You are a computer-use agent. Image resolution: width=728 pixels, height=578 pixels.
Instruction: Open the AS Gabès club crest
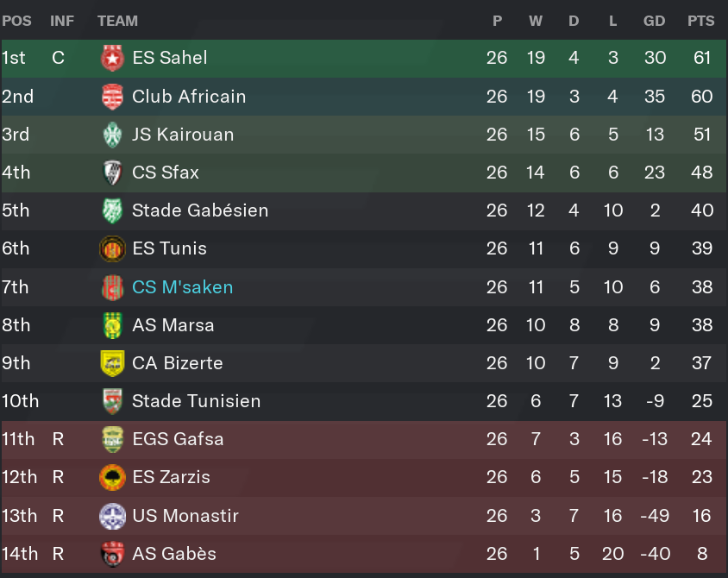point(112,554)
